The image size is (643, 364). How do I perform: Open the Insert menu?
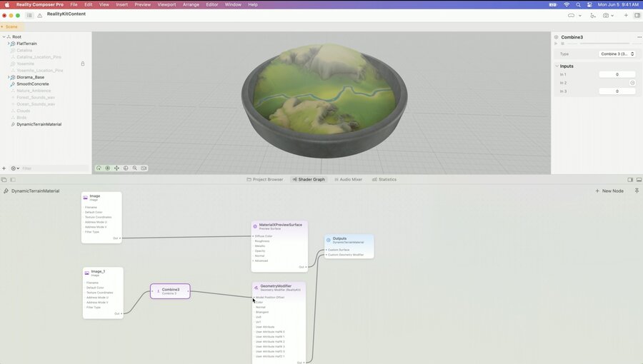click(121, 4)
